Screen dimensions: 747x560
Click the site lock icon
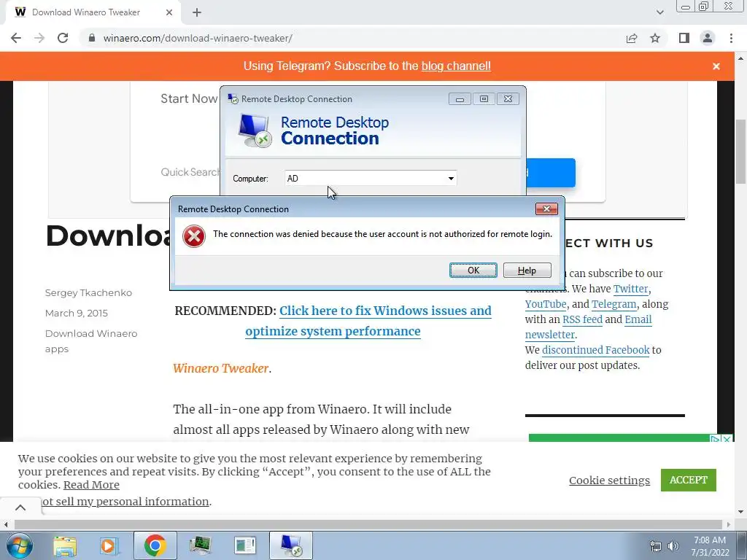tap(92, 38)
